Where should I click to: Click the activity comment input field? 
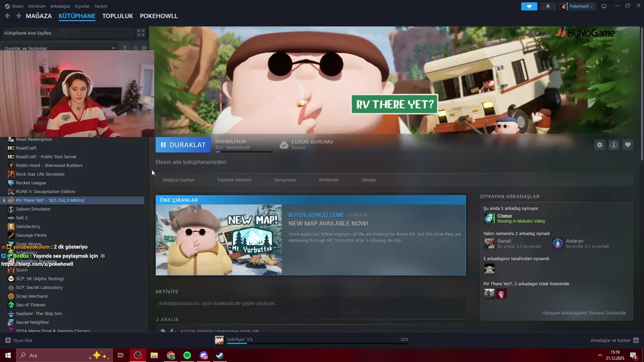[x=310, y=303]
